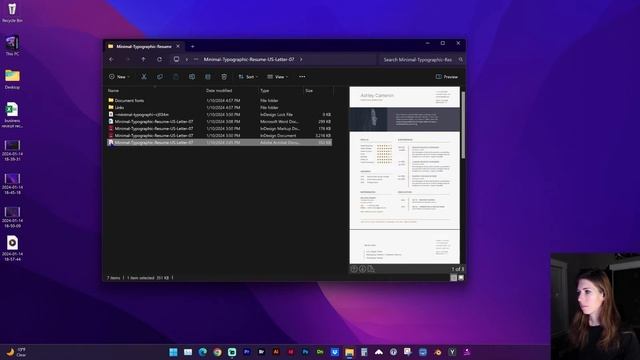Open Blender from the taskbar
Screen dimensions: 640x360
pos(438,352)
